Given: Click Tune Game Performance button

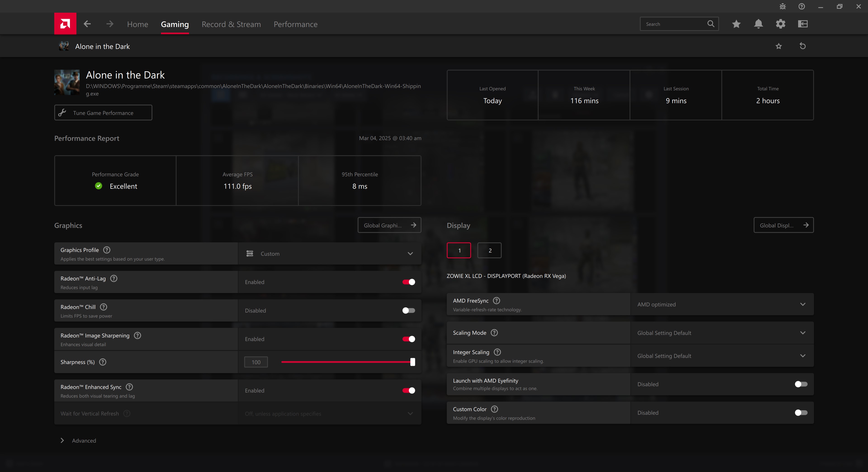Looking at the screenshot, I should (x=103, y=113).
